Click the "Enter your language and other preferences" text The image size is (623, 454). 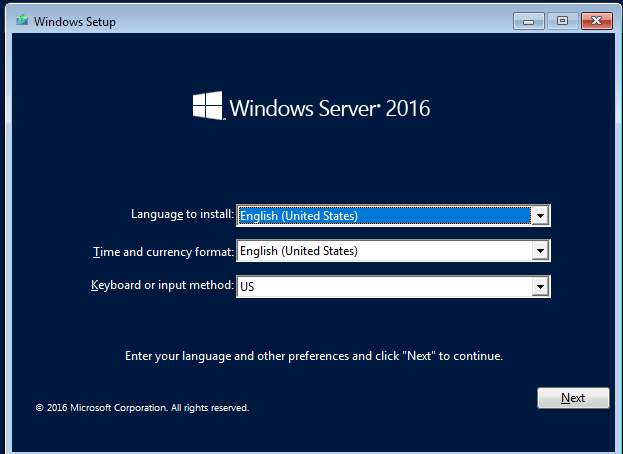click(314, 356)
